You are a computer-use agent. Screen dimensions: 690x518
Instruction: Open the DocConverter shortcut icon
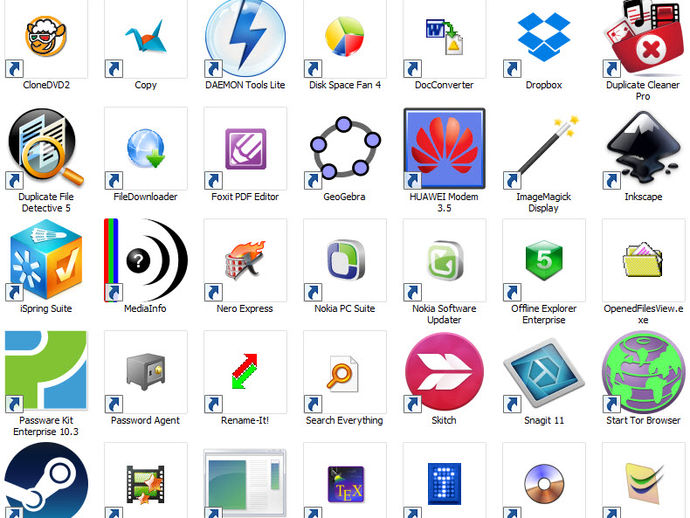(444, 37)
